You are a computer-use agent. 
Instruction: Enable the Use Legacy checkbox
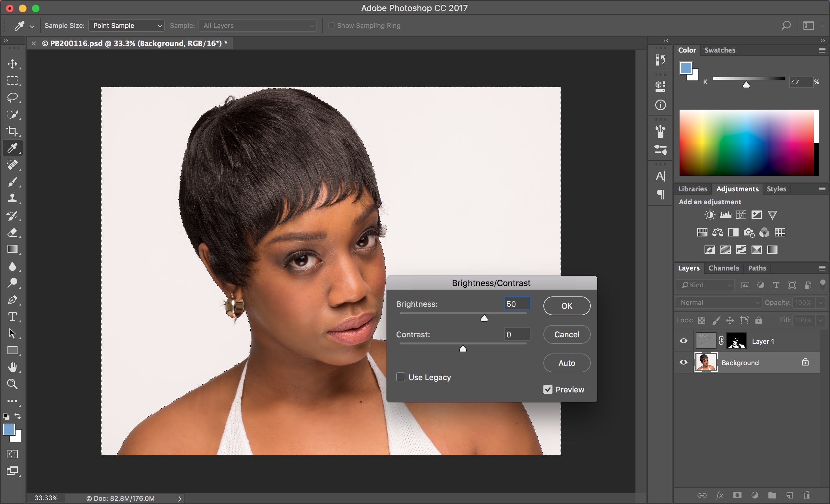point(400,377)
